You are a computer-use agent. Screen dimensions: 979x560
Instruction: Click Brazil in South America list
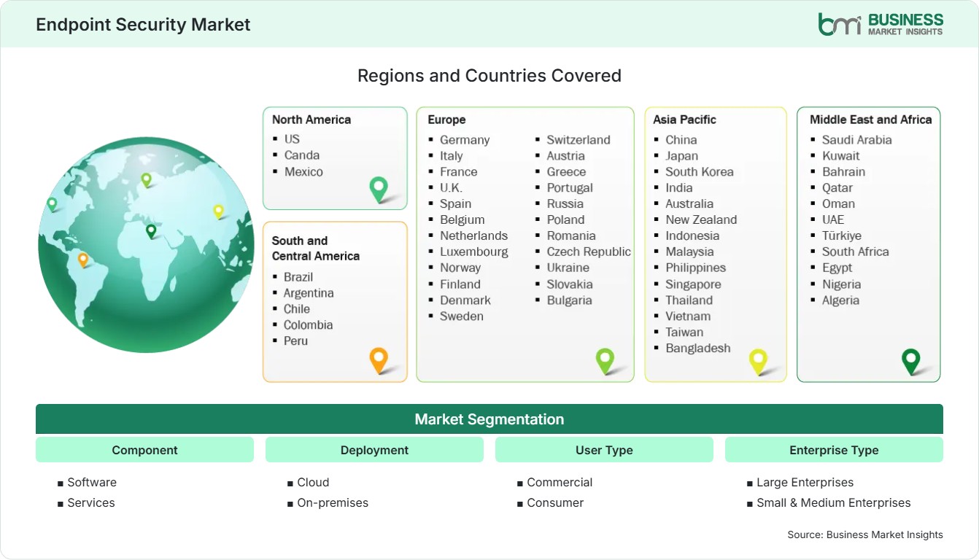[298, 276]
